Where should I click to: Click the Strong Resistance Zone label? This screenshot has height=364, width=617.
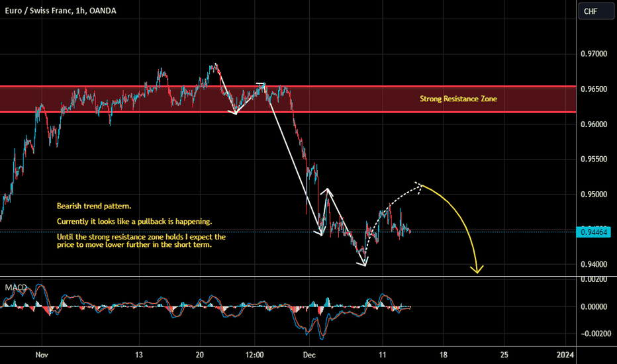click(x=458, y=99)
